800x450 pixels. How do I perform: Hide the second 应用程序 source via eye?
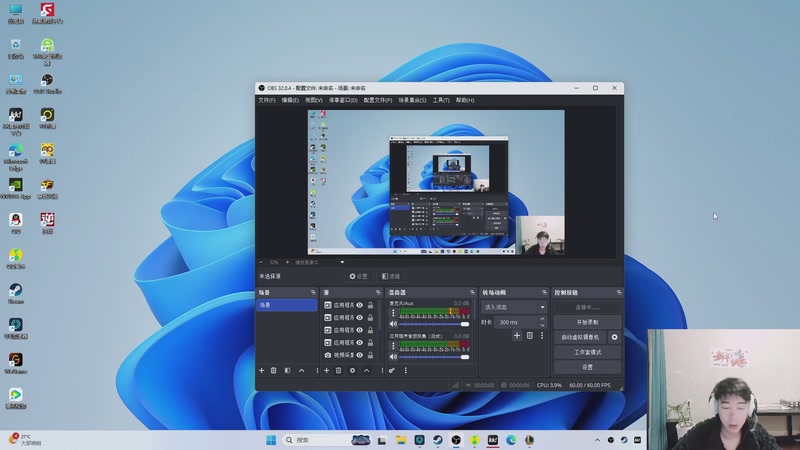coord(360,317)
